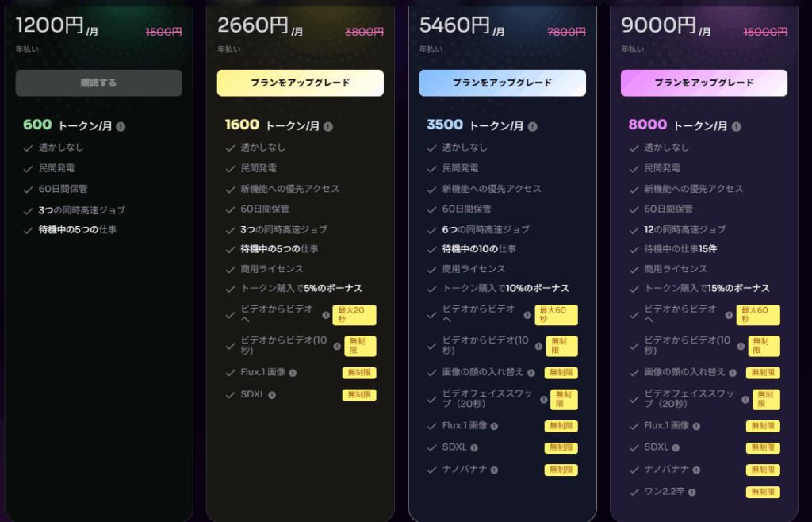This screenshot has width=812, height=522.
Task: Show ビデオフェイススワップ info in 9000円 plan
Action: point(746,400)
